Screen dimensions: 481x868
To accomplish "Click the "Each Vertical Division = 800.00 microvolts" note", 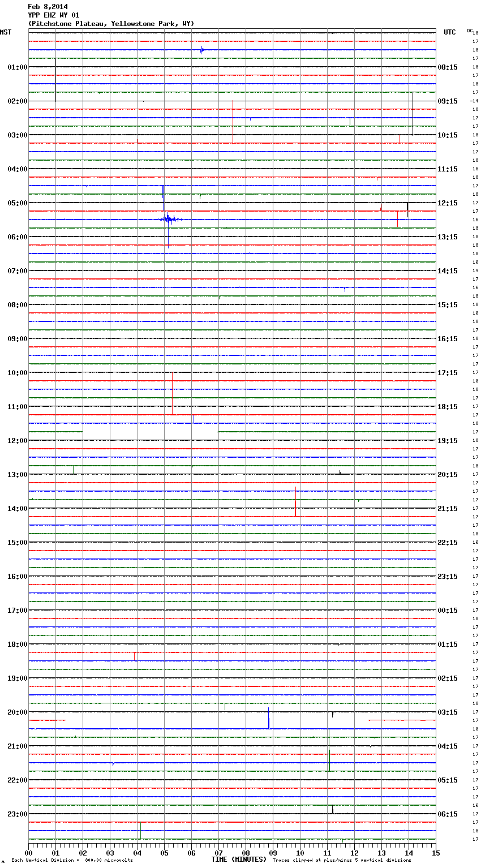I will (x=72, y=861).
